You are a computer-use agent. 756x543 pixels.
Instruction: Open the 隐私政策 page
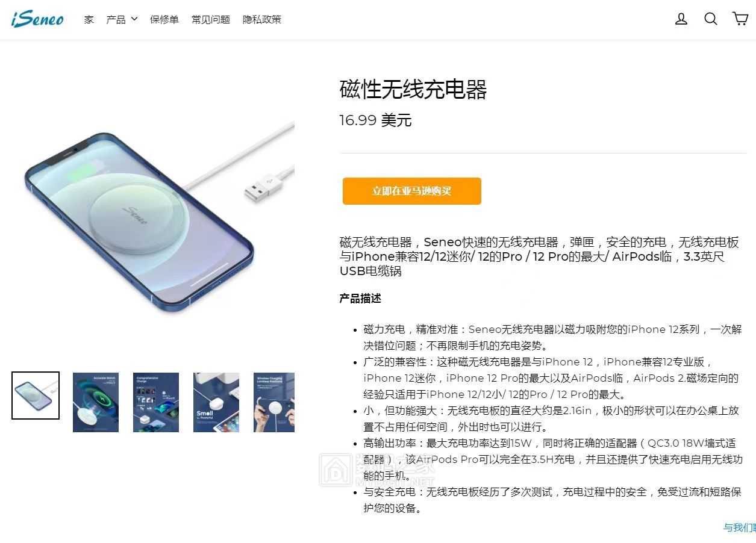tap(262, 19)
